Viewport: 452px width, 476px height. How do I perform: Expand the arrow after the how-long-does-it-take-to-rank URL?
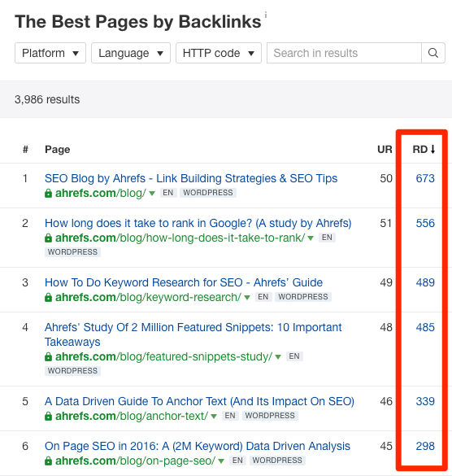[x=311, y=238]
